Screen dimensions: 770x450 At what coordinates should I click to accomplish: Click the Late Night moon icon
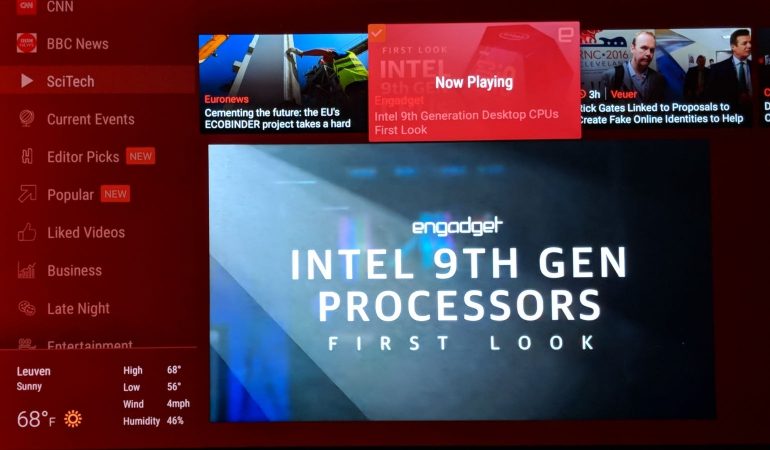coord(27,309)
